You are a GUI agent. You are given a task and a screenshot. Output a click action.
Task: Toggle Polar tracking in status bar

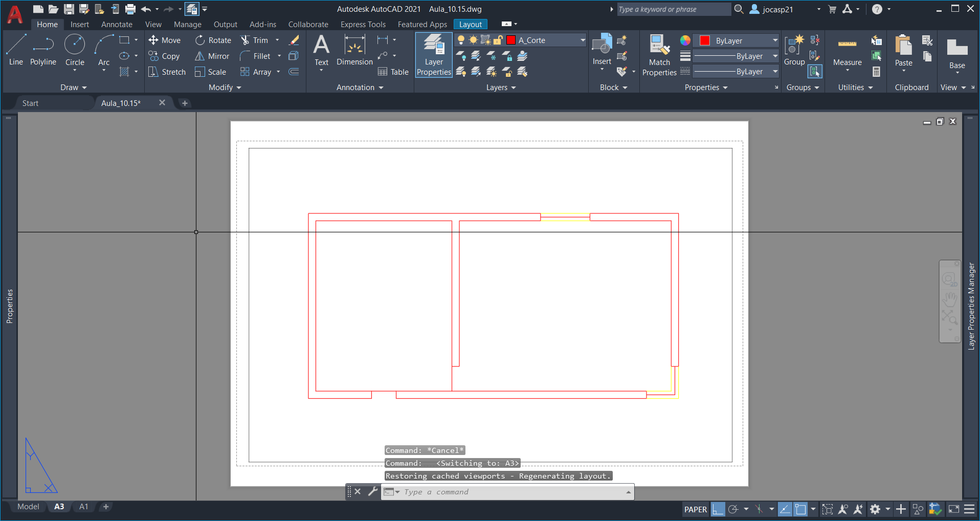(x=733, y=509)
